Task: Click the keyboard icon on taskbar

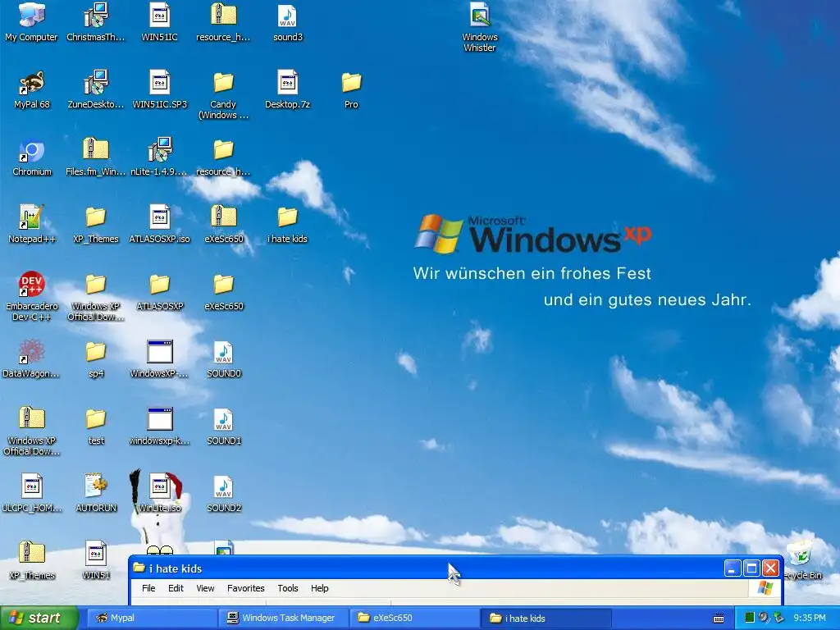Action: pyautogui.click(x=719, y=619)
